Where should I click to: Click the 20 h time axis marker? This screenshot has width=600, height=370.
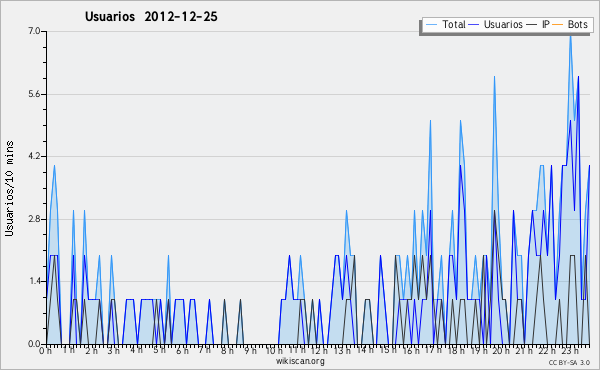pyautogui.click(x=501, y=350)
